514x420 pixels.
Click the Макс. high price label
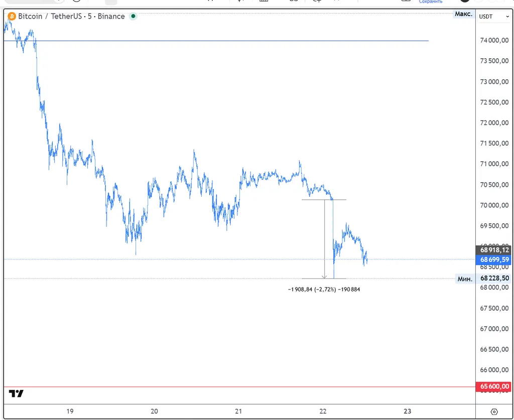[x=463, y=14]
